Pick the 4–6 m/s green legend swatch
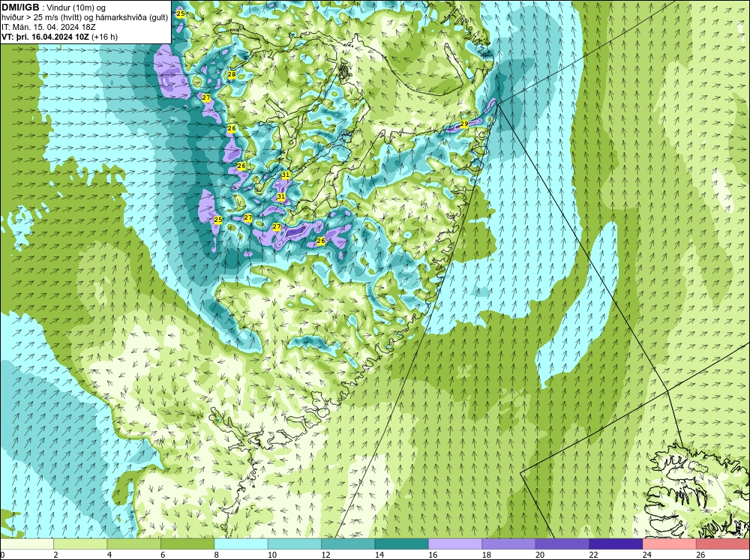The image size is (750, 560). 134,544
